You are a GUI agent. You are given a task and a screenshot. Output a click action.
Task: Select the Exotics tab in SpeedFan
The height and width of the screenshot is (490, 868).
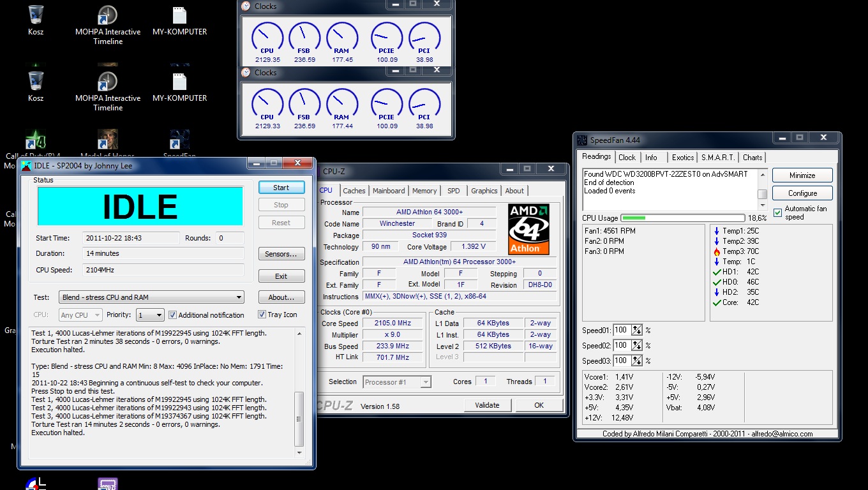683,158
